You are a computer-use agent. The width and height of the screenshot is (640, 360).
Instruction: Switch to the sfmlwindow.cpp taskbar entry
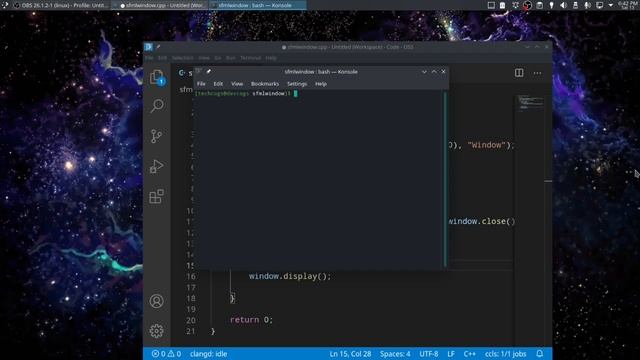click(160, 5)
